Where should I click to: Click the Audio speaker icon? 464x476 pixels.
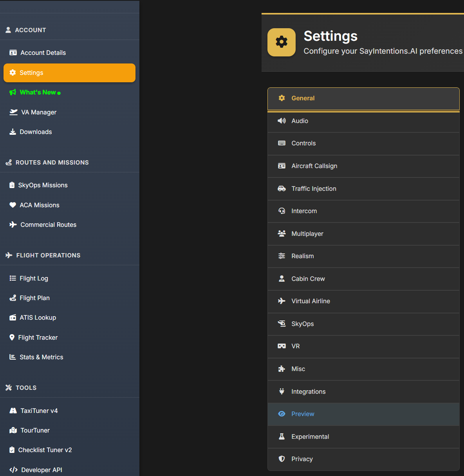(x=282, y=121)
